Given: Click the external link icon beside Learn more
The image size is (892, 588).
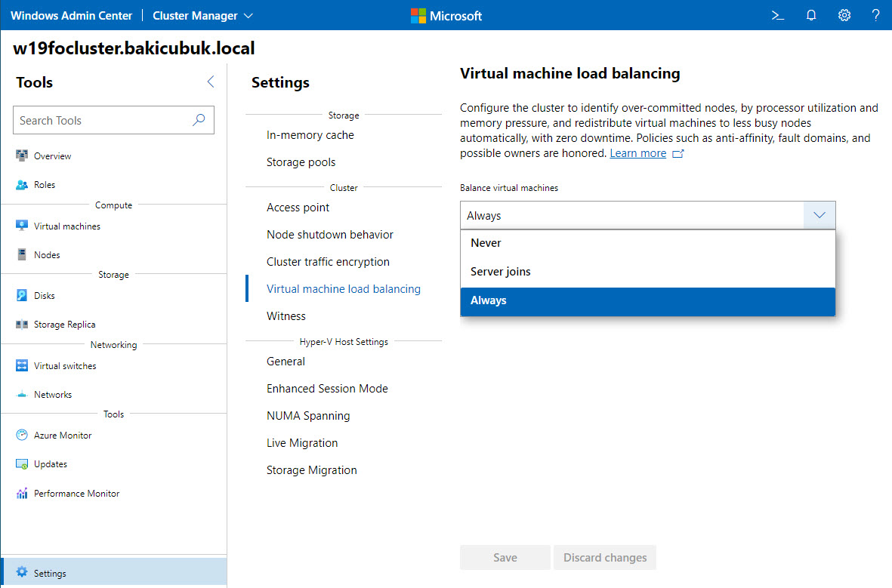Looking at the screenshot, I should 677,153.
